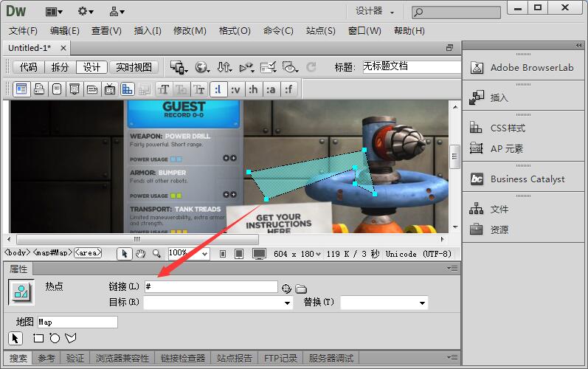Select the <area> tag in selector
This screenshot has width=588, height=369.
click(88, 252)
